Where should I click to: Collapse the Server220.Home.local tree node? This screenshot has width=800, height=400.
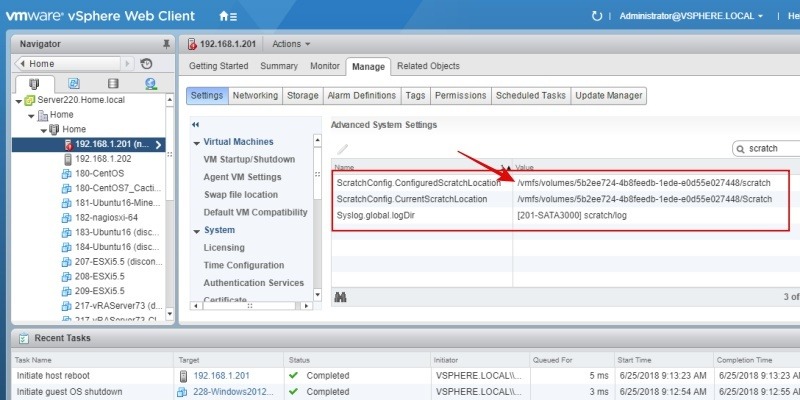coord(19,101)
